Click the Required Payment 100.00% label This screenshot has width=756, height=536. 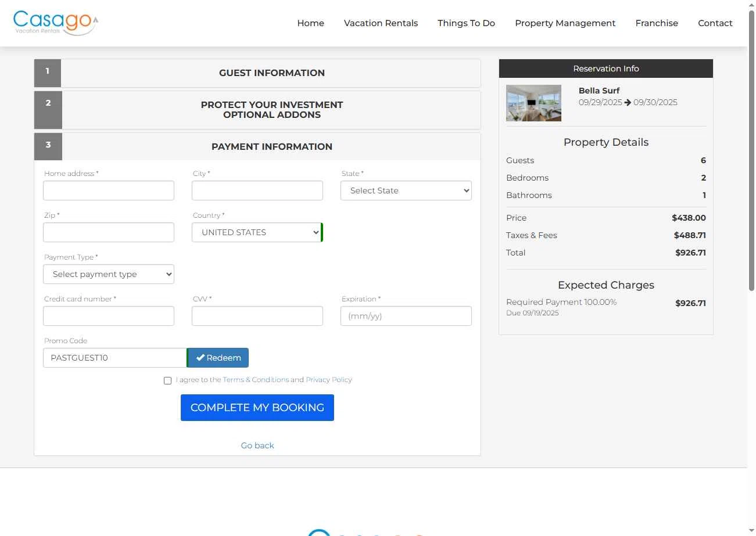[x=561, y=302]
